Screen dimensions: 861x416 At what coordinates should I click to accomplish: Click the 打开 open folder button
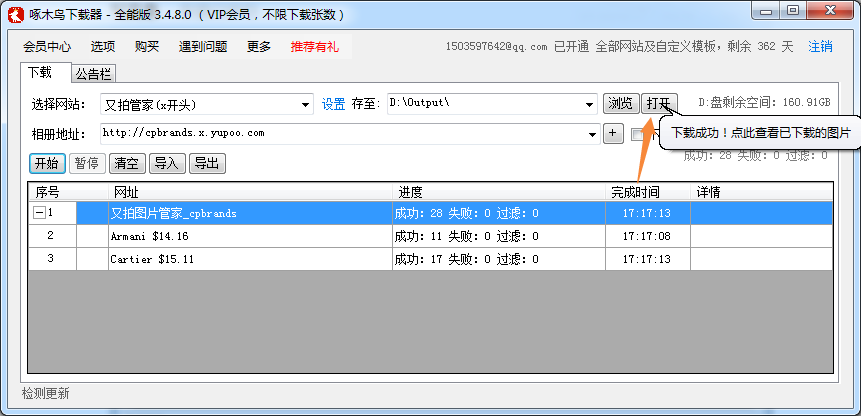click(x=659, y=103)
